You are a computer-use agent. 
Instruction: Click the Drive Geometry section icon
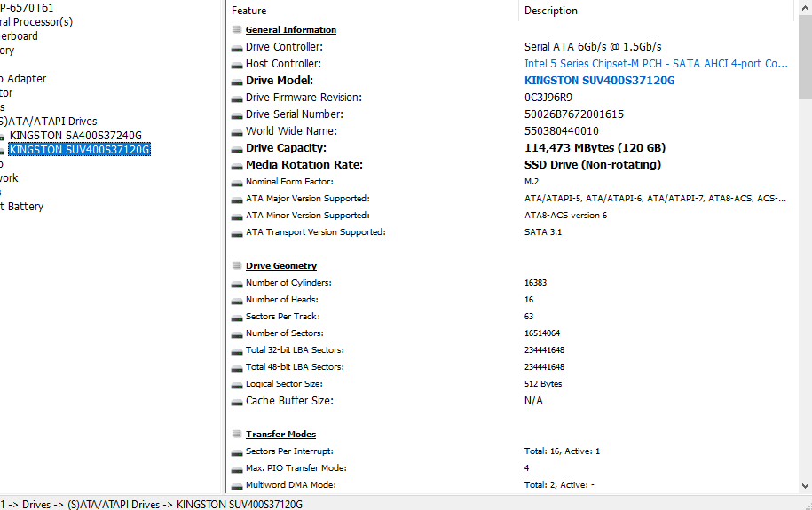click(237, 265)
